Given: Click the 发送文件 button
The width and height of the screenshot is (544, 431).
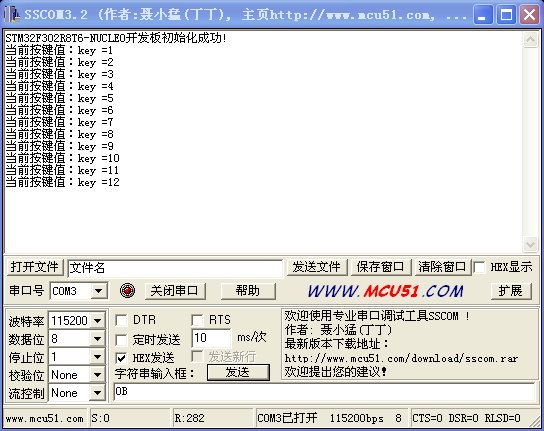Looking at the screenshot, I should click(x=316, y=267).
